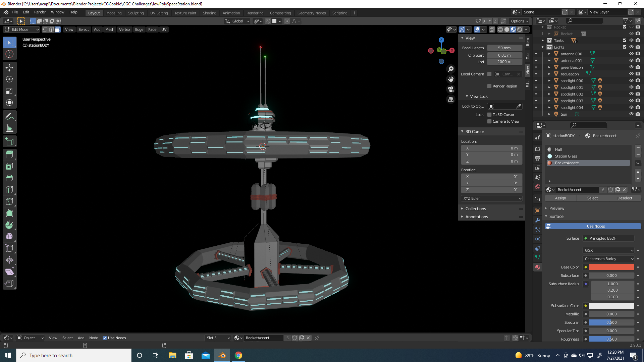The image size is (644, 362).
Task: Click the Deselect button
Action: click(625, 198)
